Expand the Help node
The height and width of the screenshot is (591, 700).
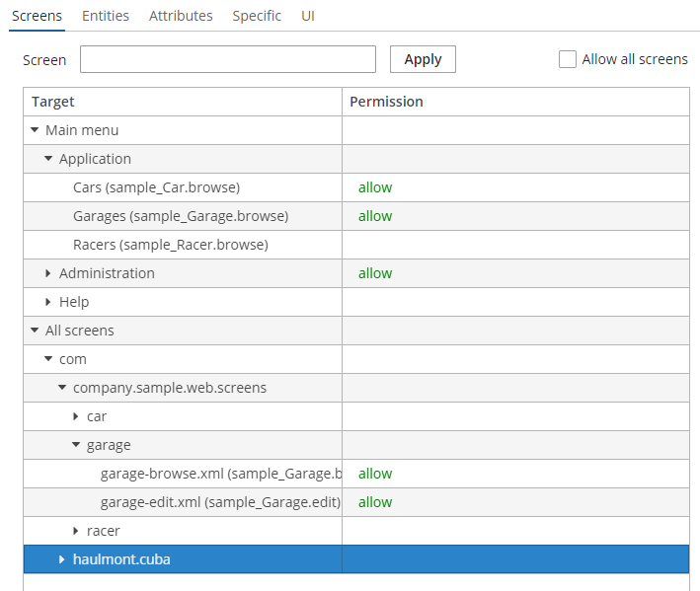(48, 302)
